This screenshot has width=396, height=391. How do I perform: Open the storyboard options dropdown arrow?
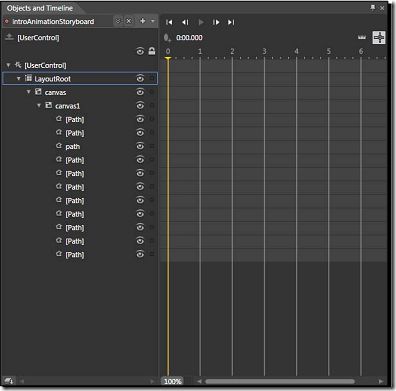[x=153, y=21]
